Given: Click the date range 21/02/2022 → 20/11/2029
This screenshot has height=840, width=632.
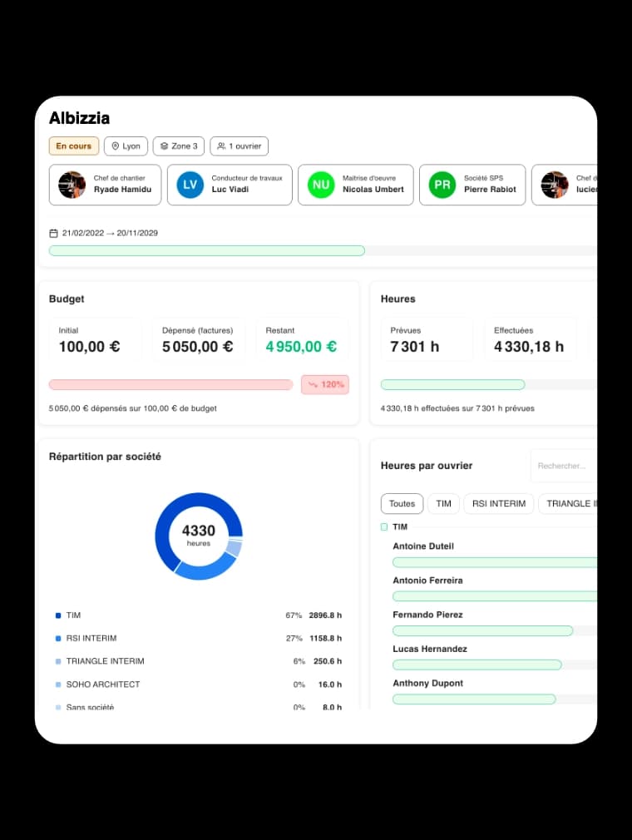Looking at the screenshot, I should coord(110,233).
